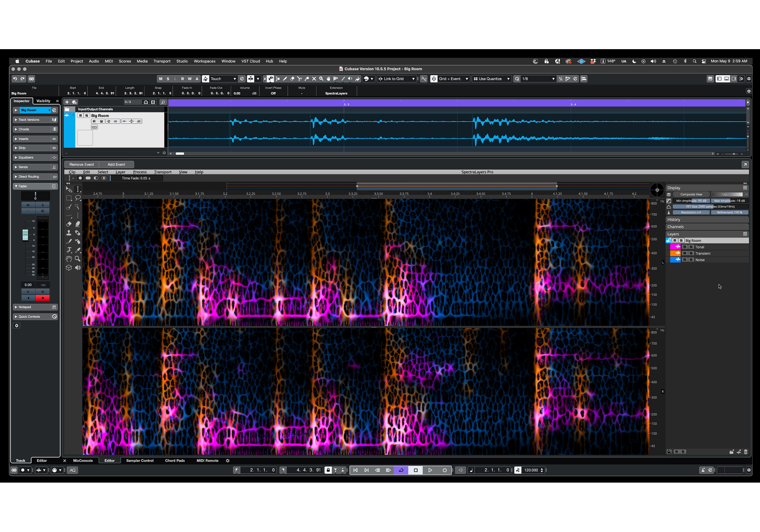Open the Touch automation mode dropdown
The height and width of the screenshot is (532, 760).
tap(223, 79)
